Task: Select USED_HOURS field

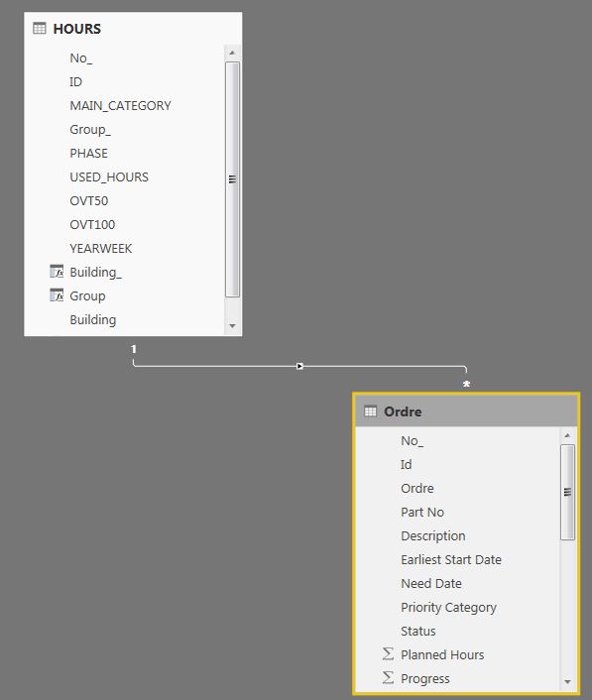Action: 109,176
